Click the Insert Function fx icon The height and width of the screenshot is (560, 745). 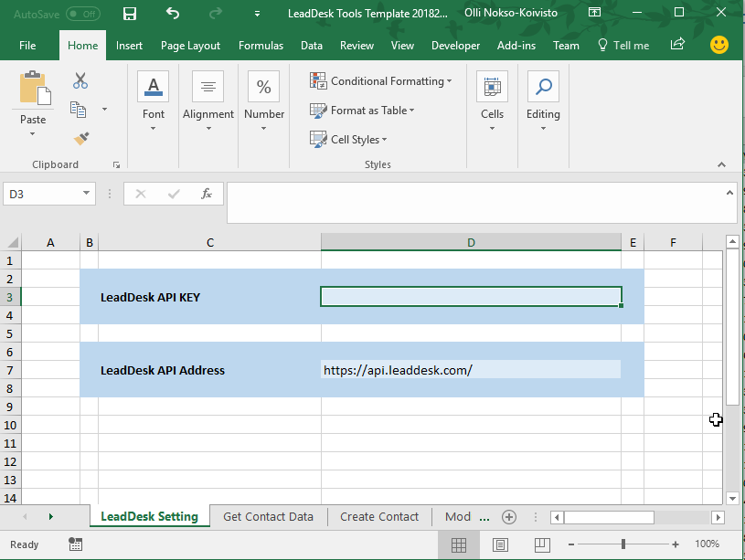[x=207, y=194]
